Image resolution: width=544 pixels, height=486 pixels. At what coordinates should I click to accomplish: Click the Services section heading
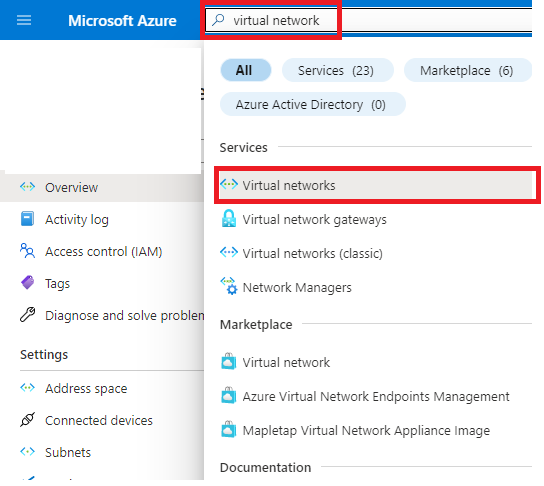coord(244,147)
